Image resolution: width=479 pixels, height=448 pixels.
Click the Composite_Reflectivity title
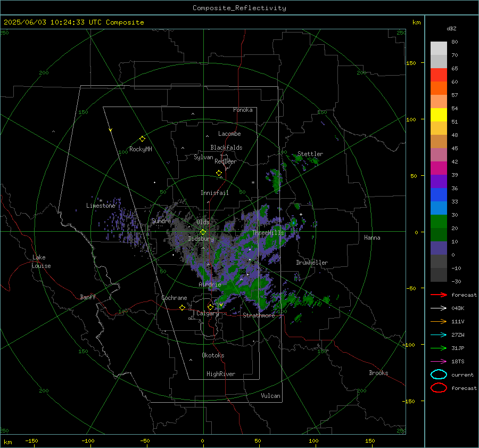240,8
